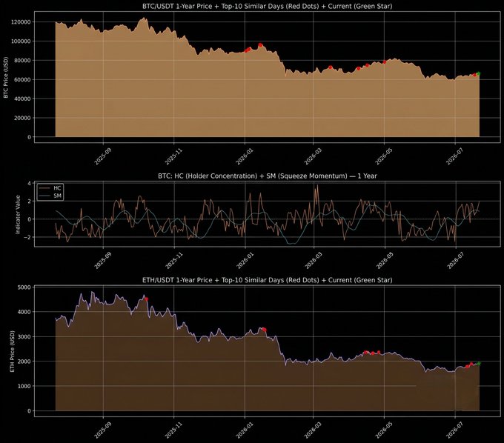
Task: Click the 2 tick on the indicator axis
Action: (29, 201)
